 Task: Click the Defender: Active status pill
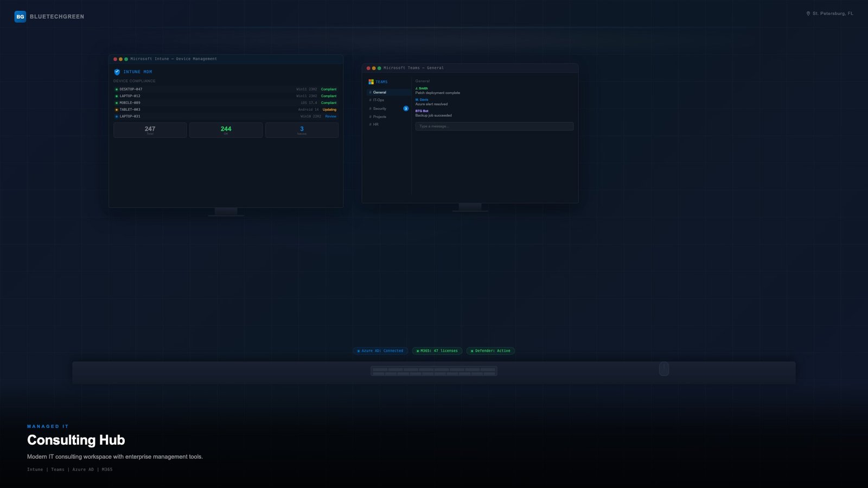490,351
